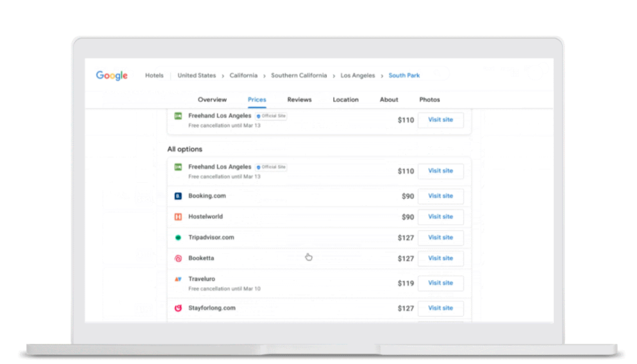This screenshot has width=637, height=364.
Task: Open the Hotels breadcrumb link
Action: click(x=154, y=76)
